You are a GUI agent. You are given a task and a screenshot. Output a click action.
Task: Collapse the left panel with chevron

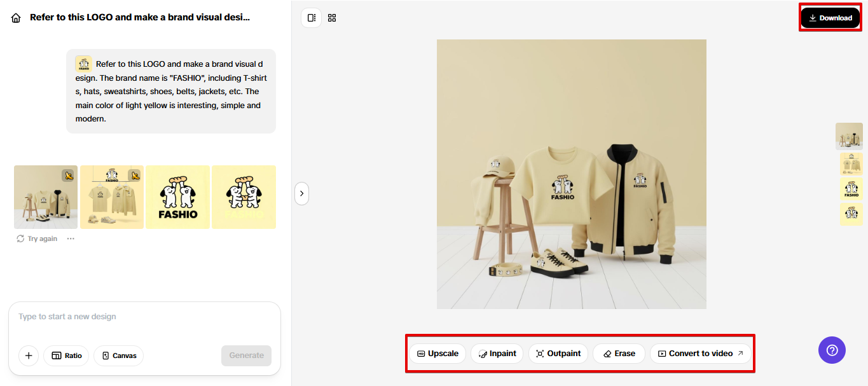[x=301, y=193]
